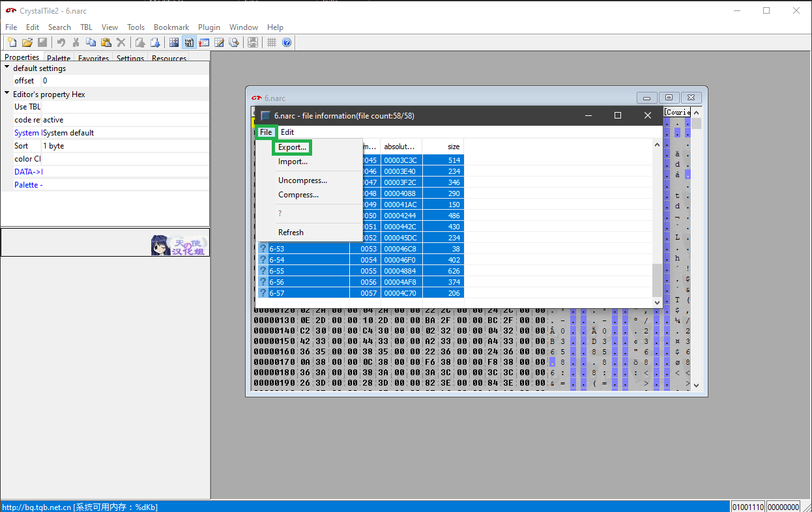812x512 pixels.
Task: Click the Paste clipboard toolbar icon
Action: click(x=106, y=43)
